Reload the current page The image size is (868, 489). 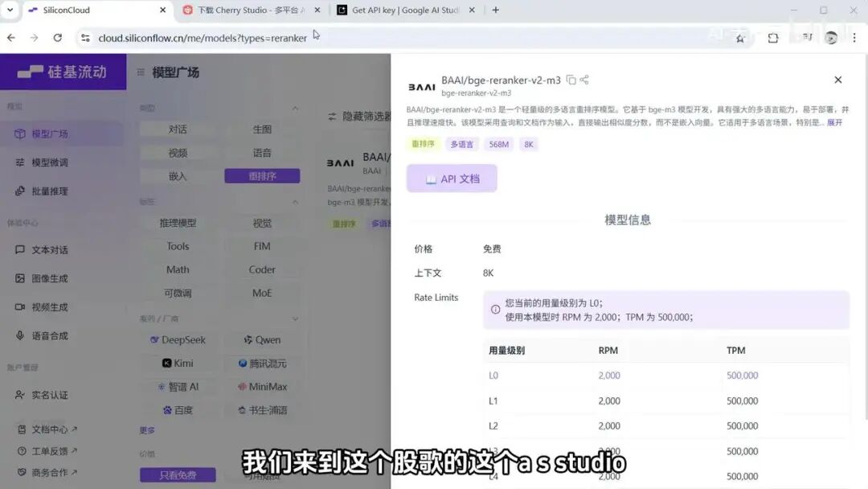click(58, 38)
